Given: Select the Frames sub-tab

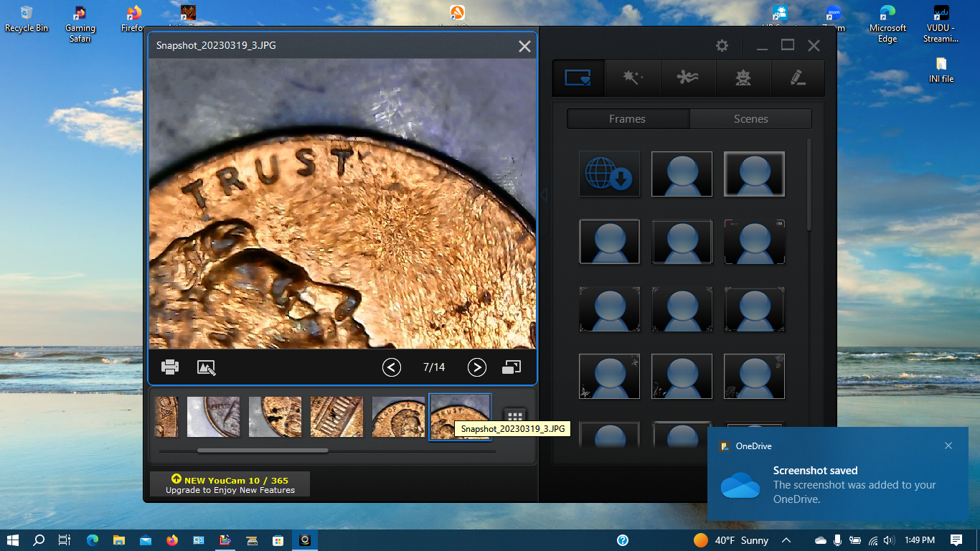Looking at the screenshot, I should tap(628, 119).
